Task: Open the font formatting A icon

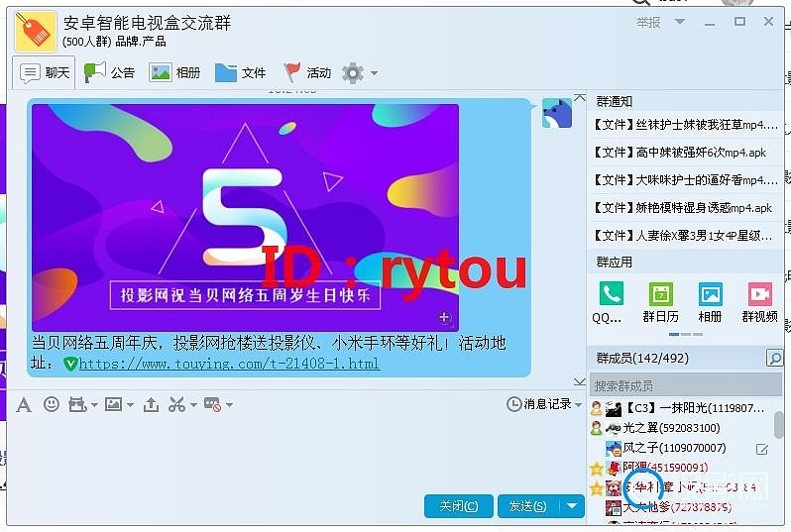Action: tap(23, 404)
